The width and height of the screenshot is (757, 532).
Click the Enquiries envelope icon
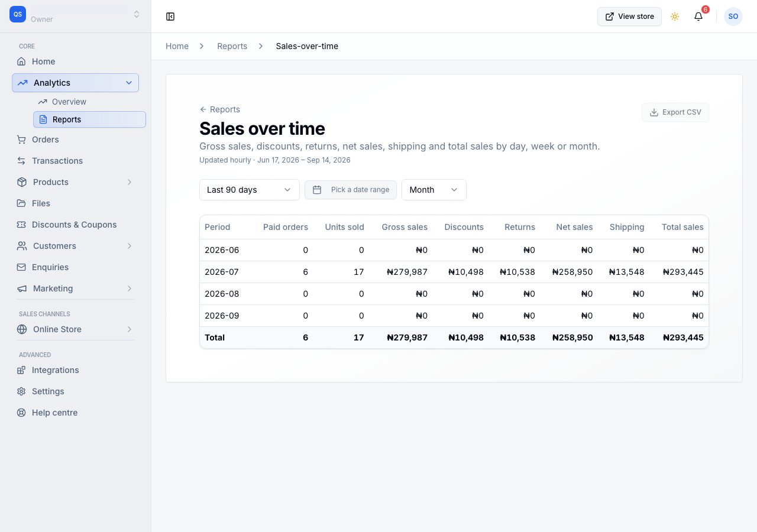tap(21, 267)
